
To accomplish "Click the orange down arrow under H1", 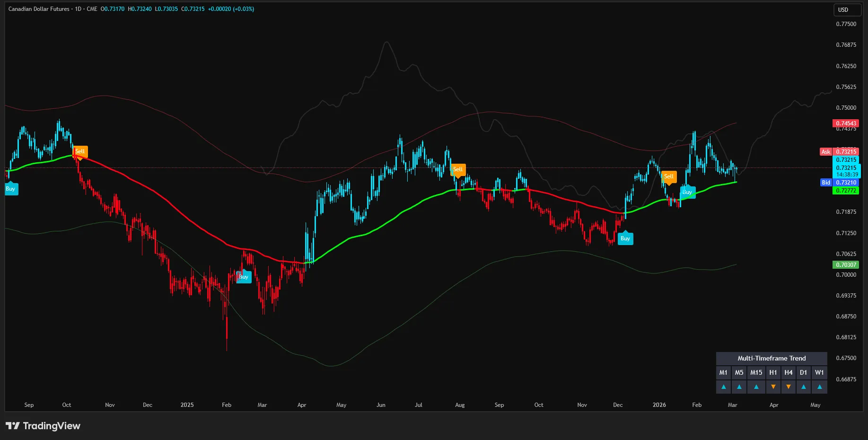I will coord(773,387).
